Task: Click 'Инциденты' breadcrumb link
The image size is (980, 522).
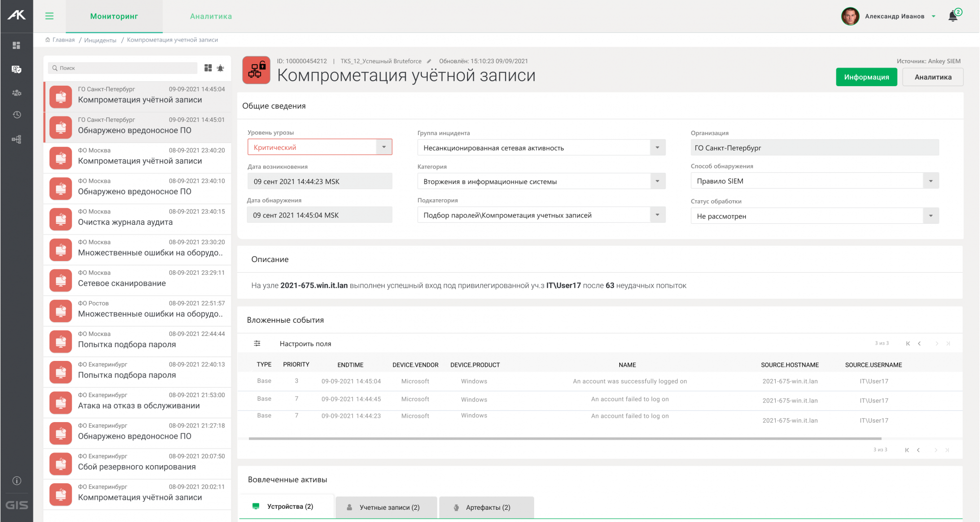Action: 100,40
